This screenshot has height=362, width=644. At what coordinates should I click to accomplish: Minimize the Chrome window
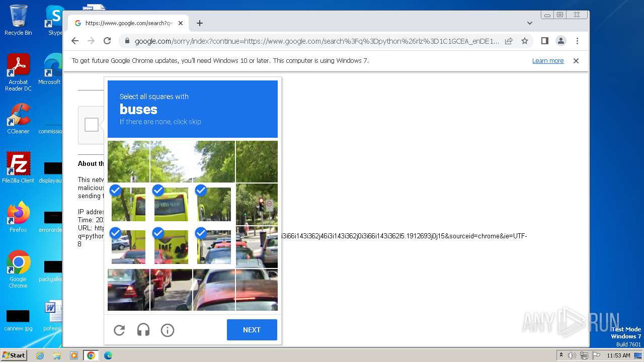point(547,15)
